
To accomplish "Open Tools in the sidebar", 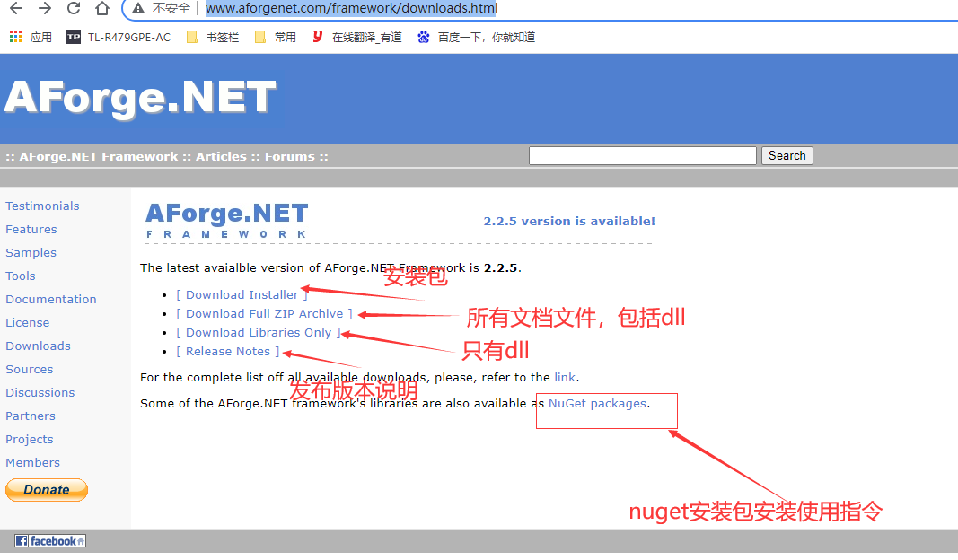I will [20, 276].
